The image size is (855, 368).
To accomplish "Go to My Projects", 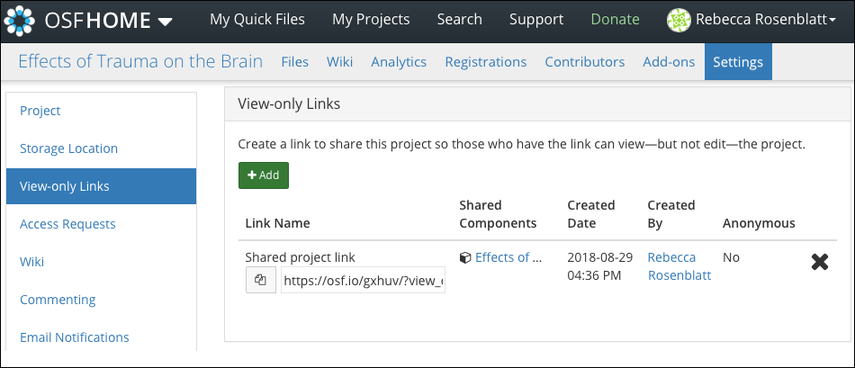I will pos(371,20).
